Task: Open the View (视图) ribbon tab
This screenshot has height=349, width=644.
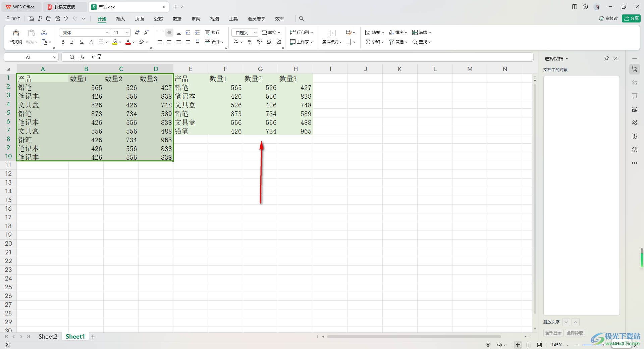Action: [x=215, y=19]
